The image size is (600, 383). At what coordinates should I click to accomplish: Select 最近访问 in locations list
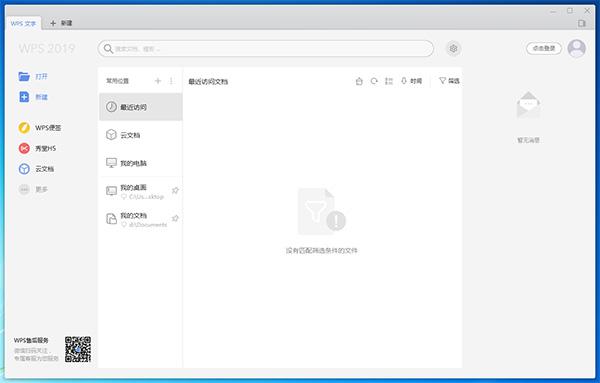[141, 107]
